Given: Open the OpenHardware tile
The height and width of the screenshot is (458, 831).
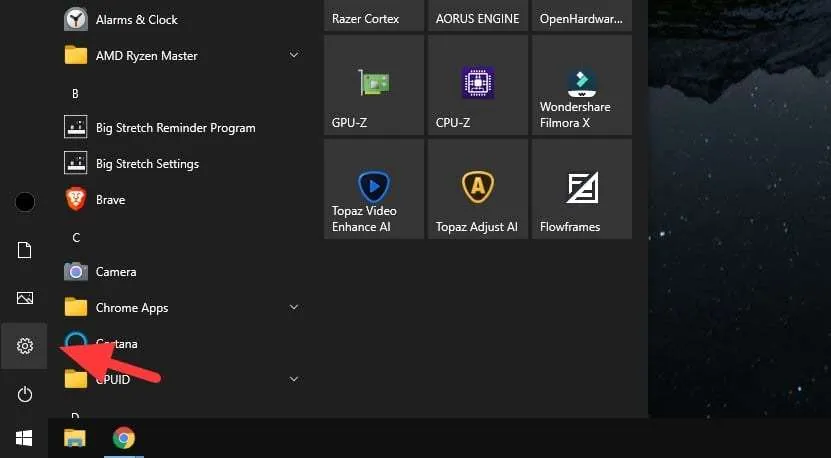Looking at the screenshot, I should (582, 15).
